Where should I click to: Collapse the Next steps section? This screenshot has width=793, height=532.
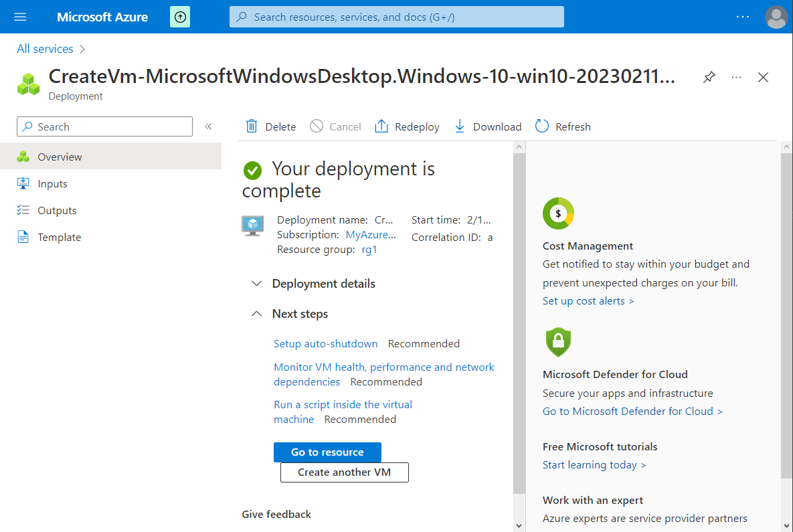(290, 314)
